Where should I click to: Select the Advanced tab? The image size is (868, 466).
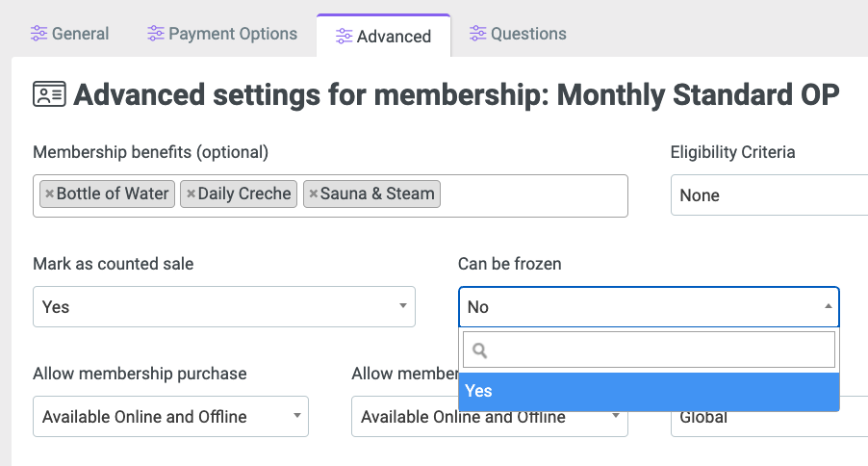384,36
